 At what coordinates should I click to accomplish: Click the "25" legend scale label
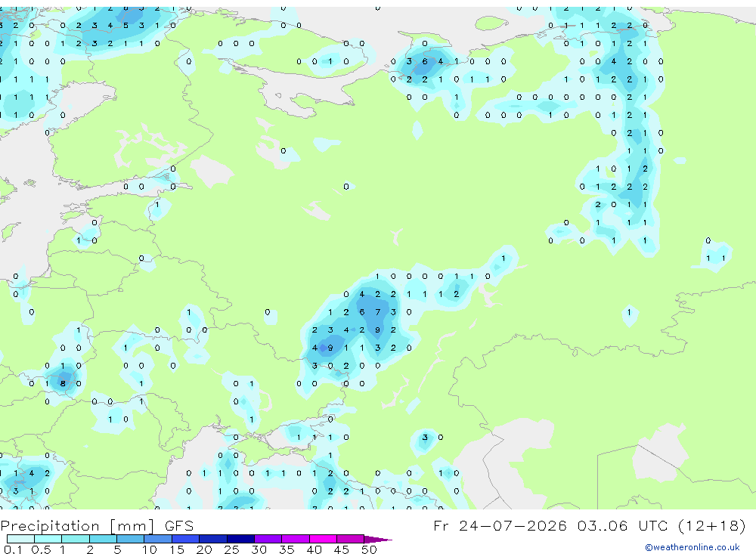[231, 549]
